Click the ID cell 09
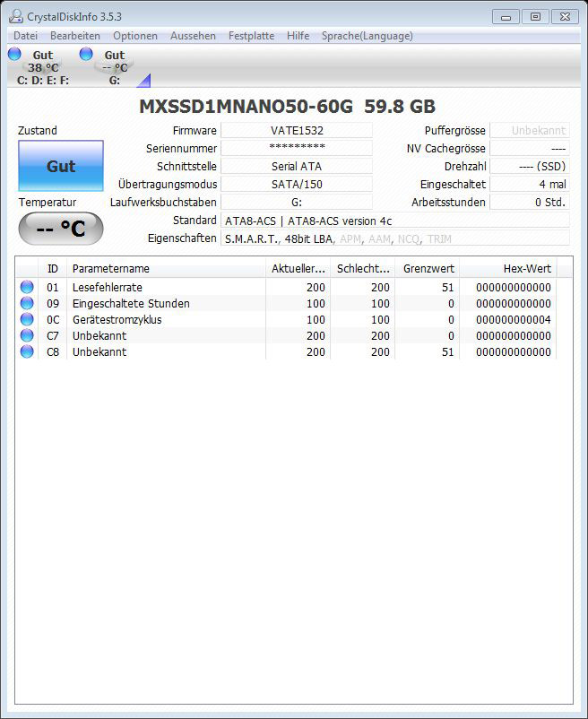 [53, 304]
